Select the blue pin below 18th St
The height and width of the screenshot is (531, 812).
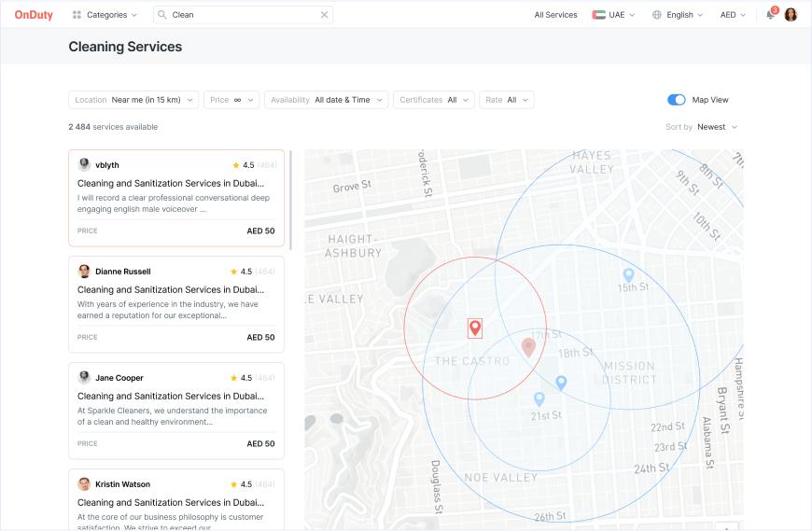[x=561, y=383]
